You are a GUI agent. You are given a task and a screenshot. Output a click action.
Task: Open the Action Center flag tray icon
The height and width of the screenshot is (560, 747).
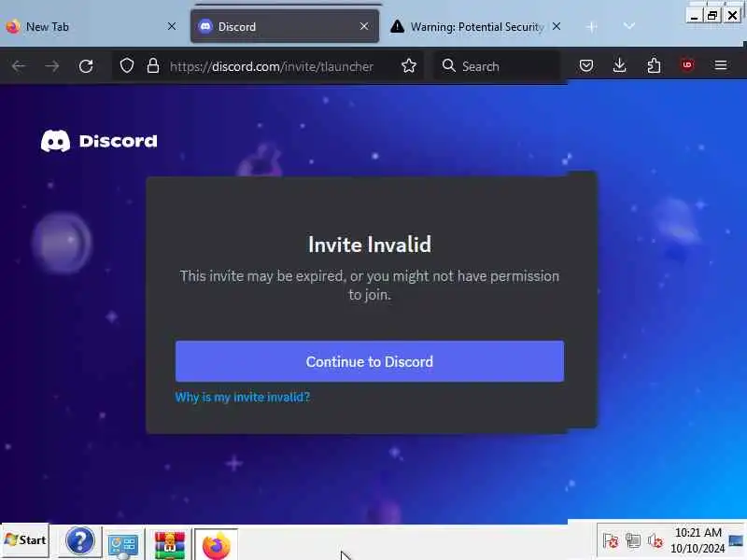click(x=611, y=540)
